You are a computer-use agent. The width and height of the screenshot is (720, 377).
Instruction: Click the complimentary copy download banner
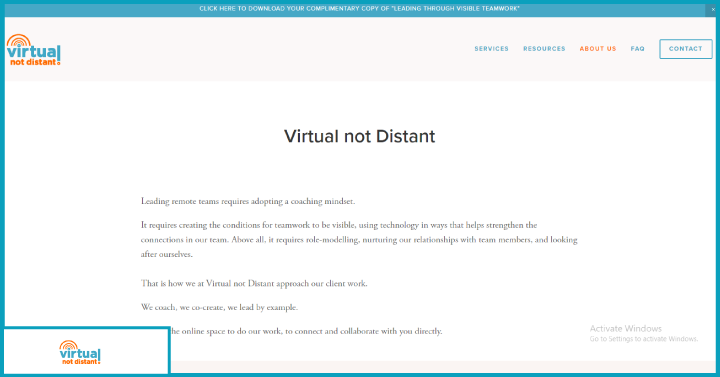[360, 9]
